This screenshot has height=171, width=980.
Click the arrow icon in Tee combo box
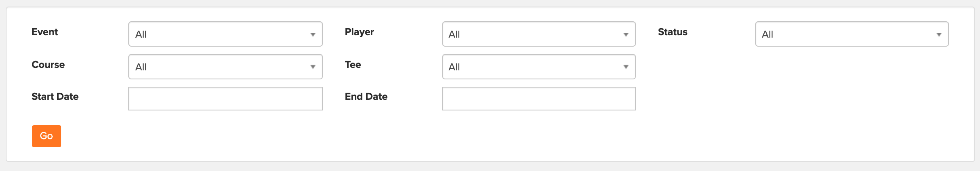tap(626, 67)
